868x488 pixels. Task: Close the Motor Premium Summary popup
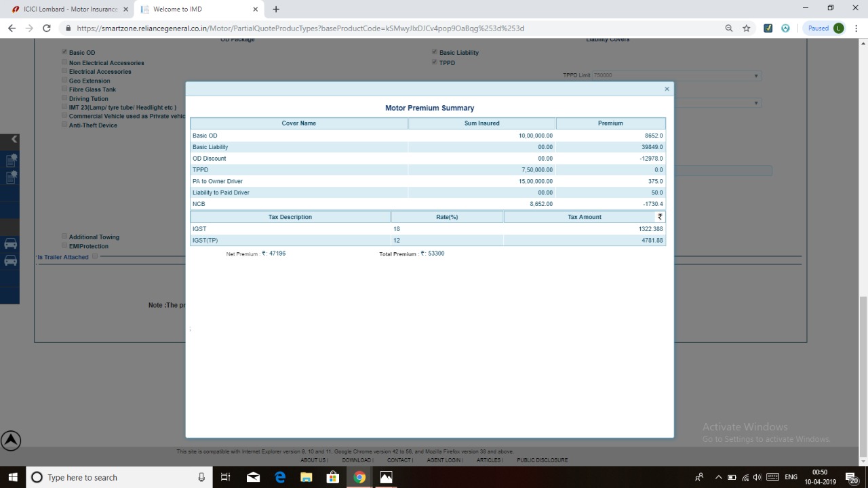point(667,89)
